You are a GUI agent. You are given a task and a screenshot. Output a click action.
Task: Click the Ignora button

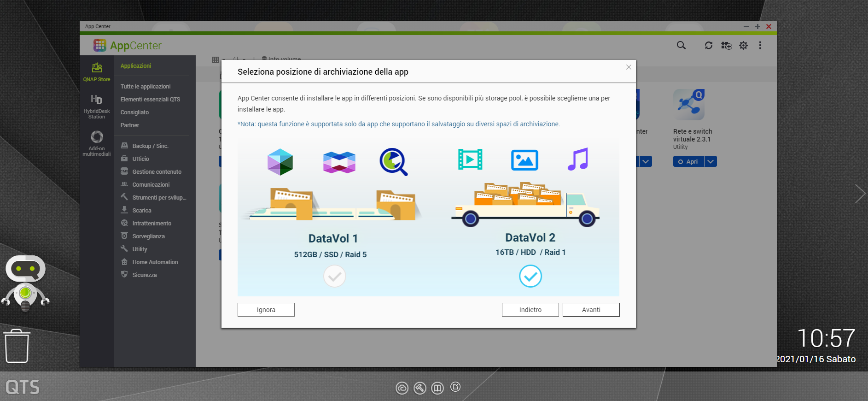266,310
